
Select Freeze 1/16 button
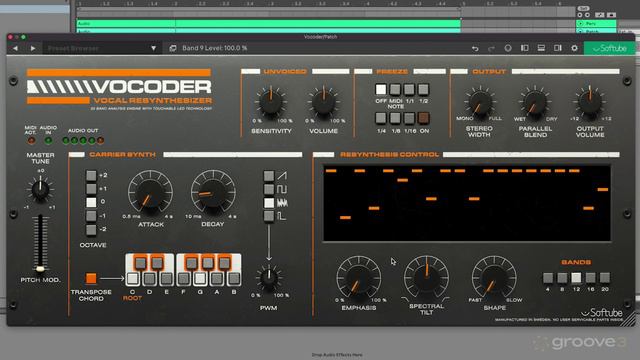(409, 118)
